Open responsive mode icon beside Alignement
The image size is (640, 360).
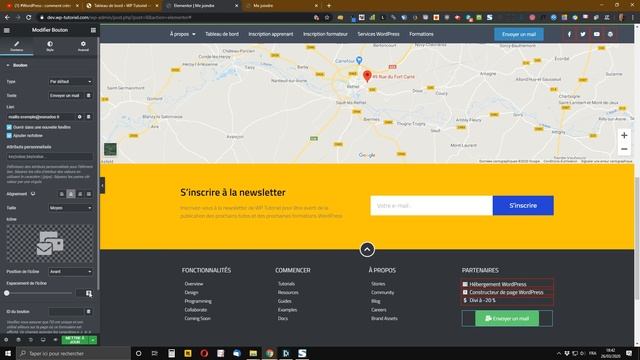pyautogui.click(x=33, y=194)
